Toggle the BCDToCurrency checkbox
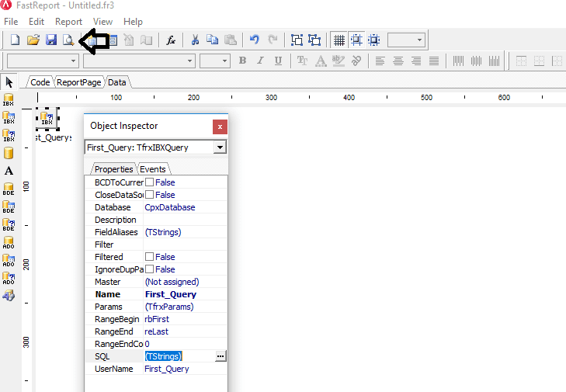This screenshot has width=566, height=392. click(149, 182)
